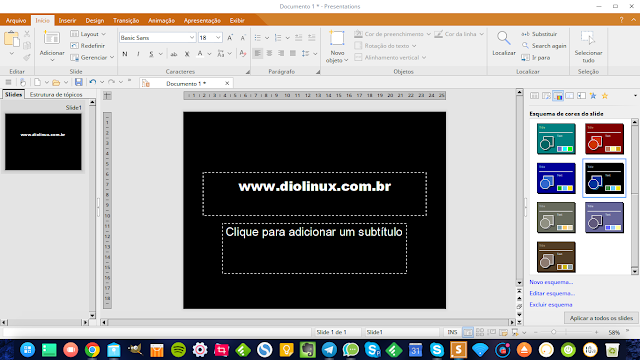Toggle underline S formatting
The image size is (640, 360).
[151, 54]
